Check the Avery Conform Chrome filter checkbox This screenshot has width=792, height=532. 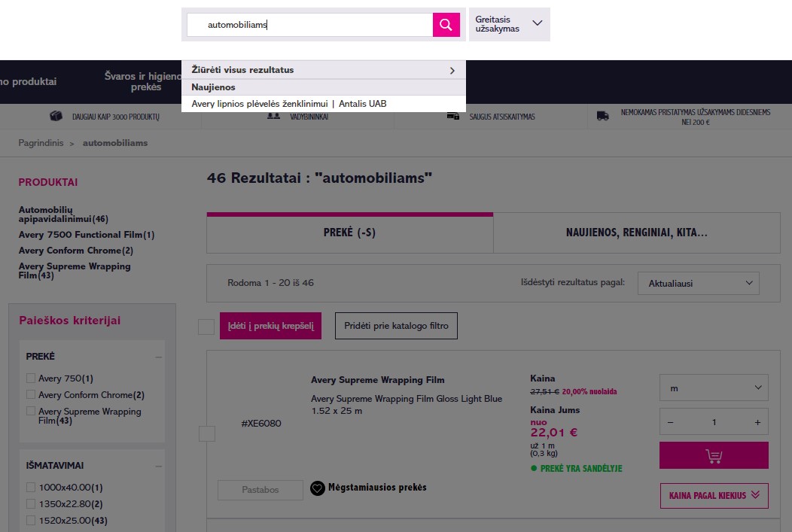coord(31,395)
